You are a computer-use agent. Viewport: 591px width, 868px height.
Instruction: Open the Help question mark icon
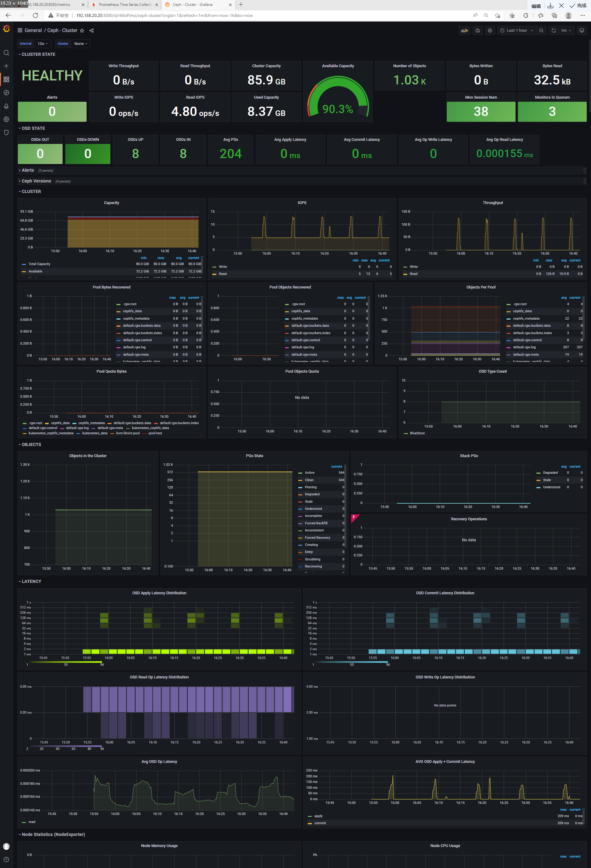click(6, 859)
